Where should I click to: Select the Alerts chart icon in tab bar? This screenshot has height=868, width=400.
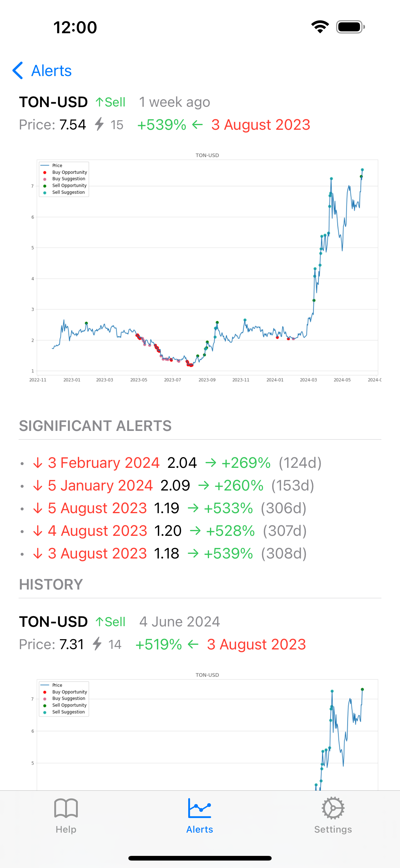pos(200,808)
